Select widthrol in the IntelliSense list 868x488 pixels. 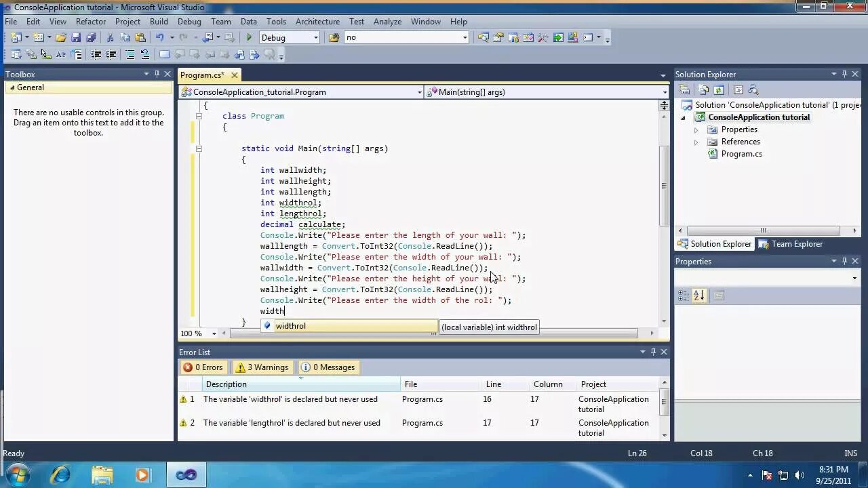coord(349,326)
